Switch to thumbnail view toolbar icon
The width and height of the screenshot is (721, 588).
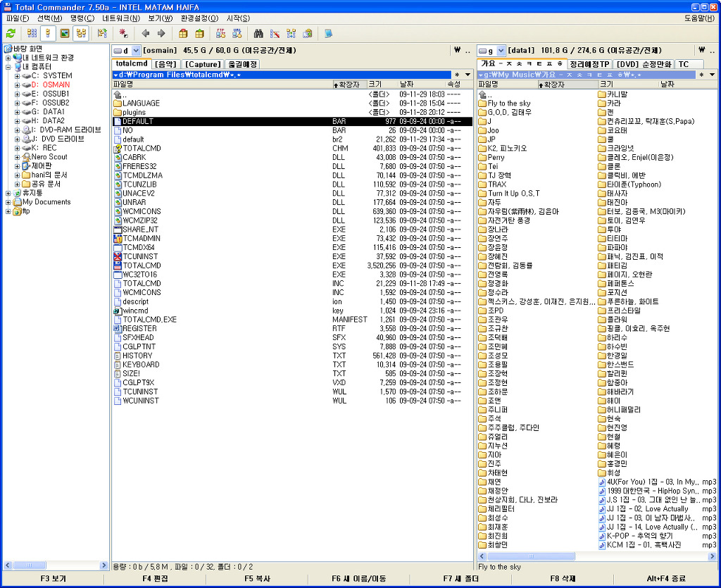click(65, 33)
